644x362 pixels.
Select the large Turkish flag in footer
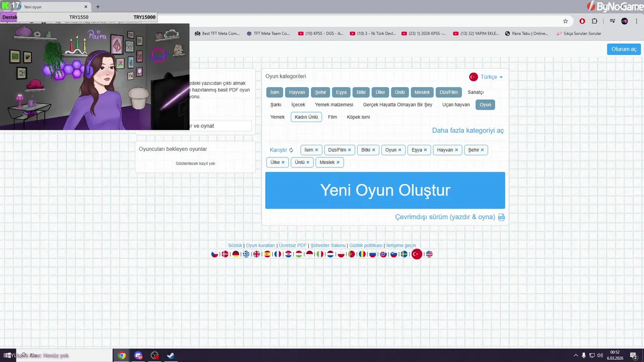[417, 254]
